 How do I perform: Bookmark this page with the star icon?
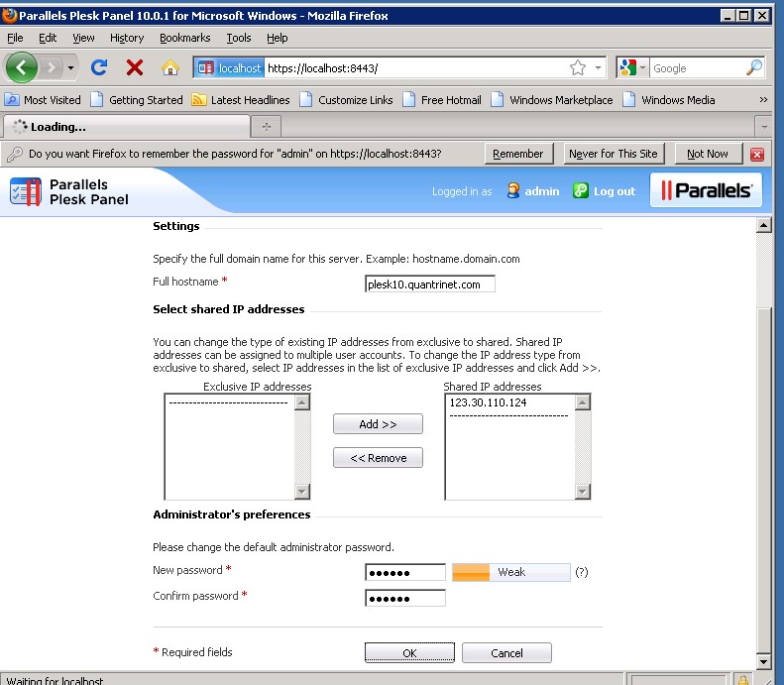(578, 68)
